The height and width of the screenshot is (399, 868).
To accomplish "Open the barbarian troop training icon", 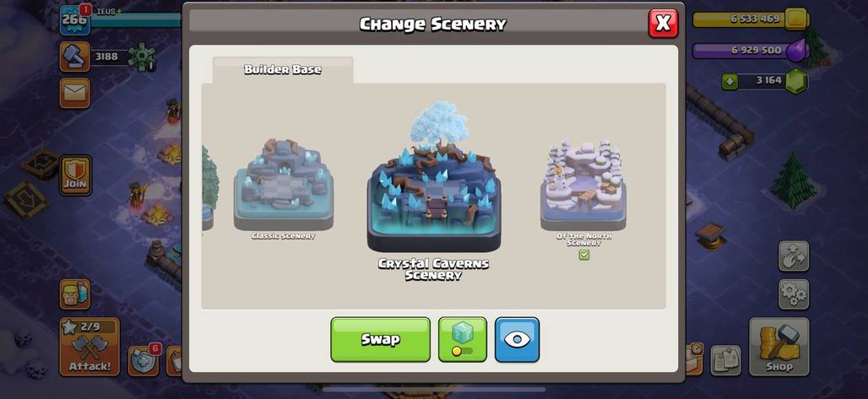I will click(75, 294).
